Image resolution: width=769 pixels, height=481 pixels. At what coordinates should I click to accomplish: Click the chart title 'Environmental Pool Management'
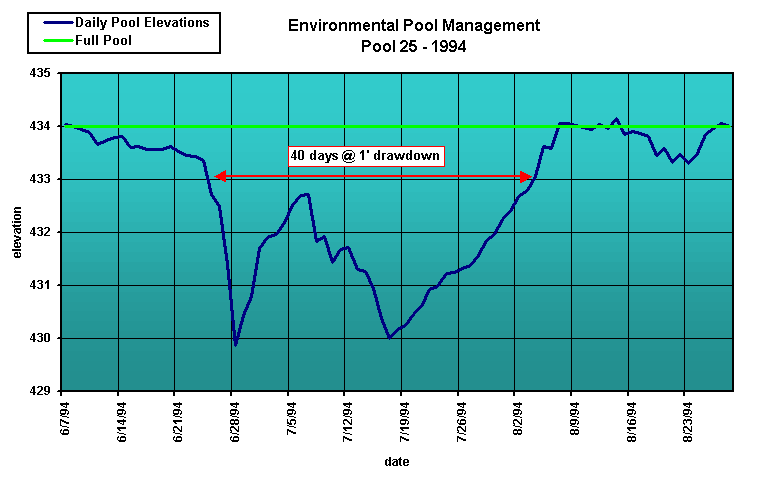(413, 25)
